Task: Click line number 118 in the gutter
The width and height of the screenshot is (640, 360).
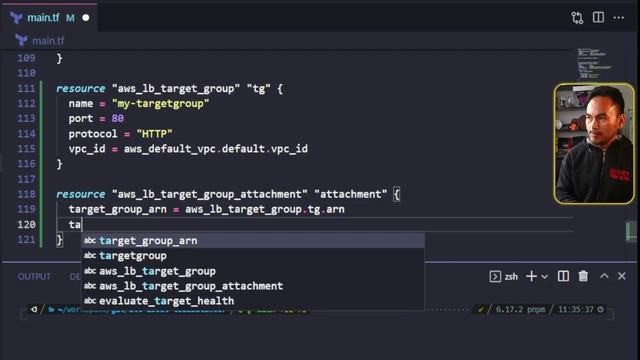Action: [27, 194]
